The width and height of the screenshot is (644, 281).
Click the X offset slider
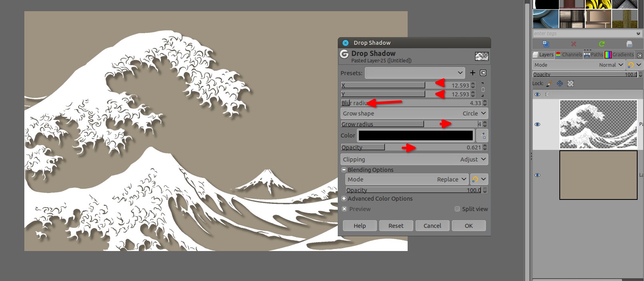point(405,85)
